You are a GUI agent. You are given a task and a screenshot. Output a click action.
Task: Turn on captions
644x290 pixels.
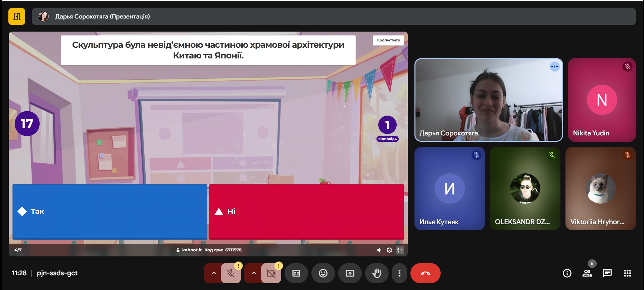pos(296,273)
